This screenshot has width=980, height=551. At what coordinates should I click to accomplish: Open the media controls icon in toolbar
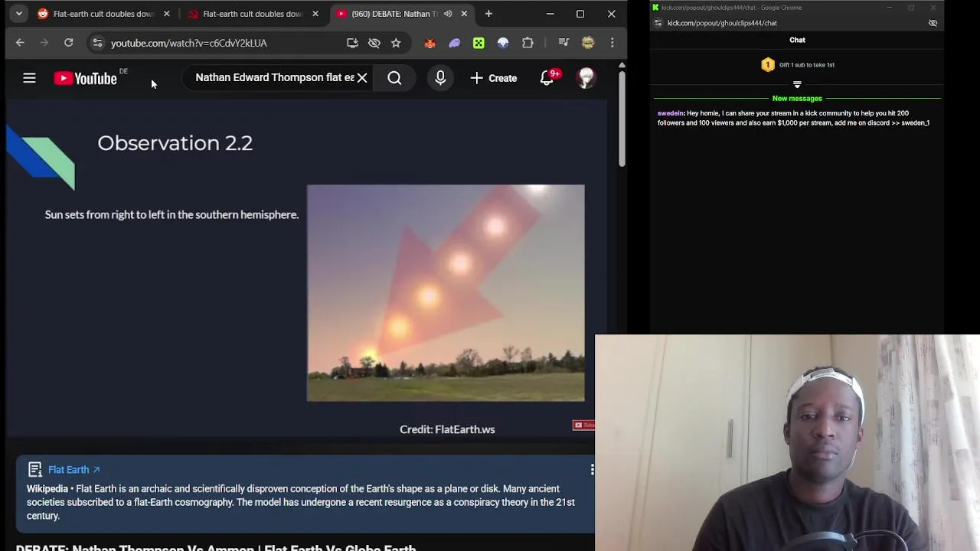[563, 43]
